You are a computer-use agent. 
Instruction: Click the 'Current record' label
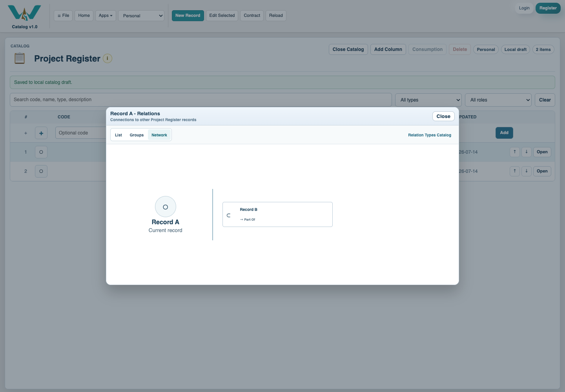pyautogui.click(x=166, y=230)
